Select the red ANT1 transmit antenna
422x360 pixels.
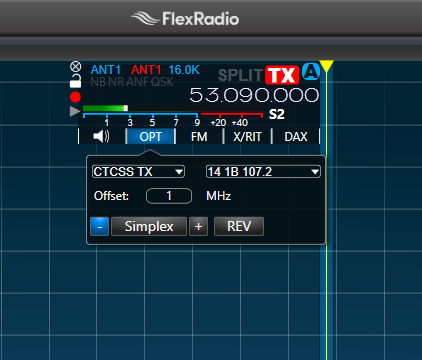[x=146, y=70]
